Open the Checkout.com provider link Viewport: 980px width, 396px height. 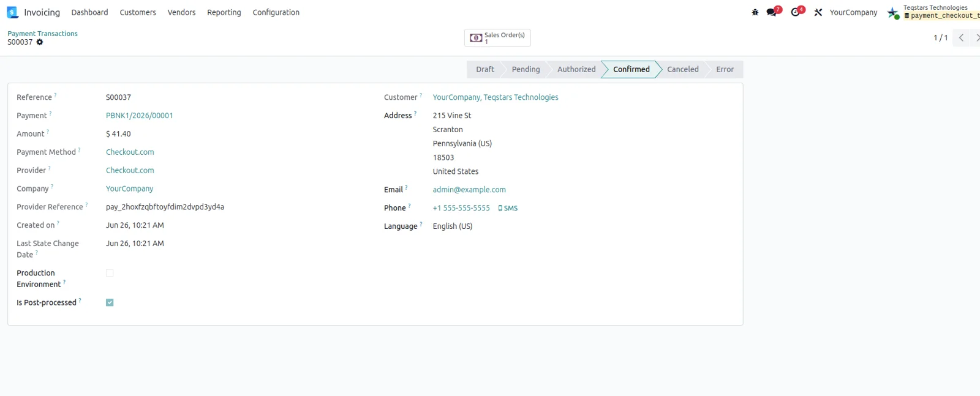(x=130, y=171)
